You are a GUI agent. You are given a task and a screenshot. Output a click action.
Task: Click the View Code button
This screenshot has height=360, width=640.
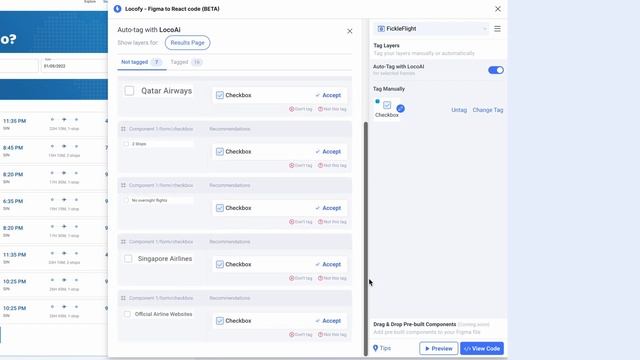pos(482,349)
